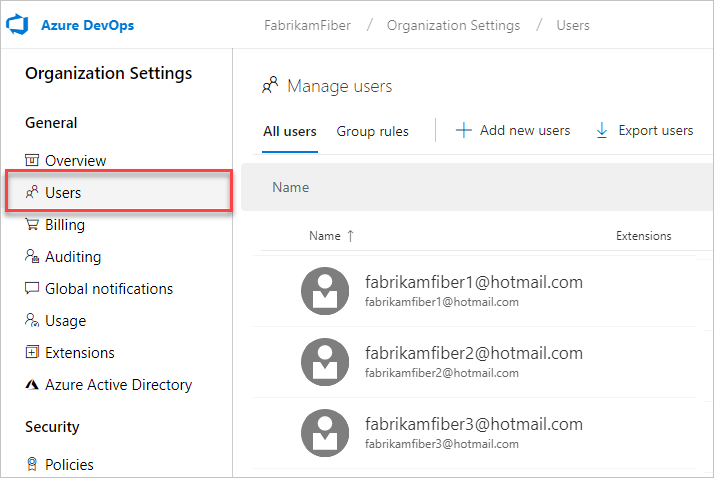Viewport: 714px width, 478px height.
Task: Click the Global notifications chat icon
Action: 32,288
